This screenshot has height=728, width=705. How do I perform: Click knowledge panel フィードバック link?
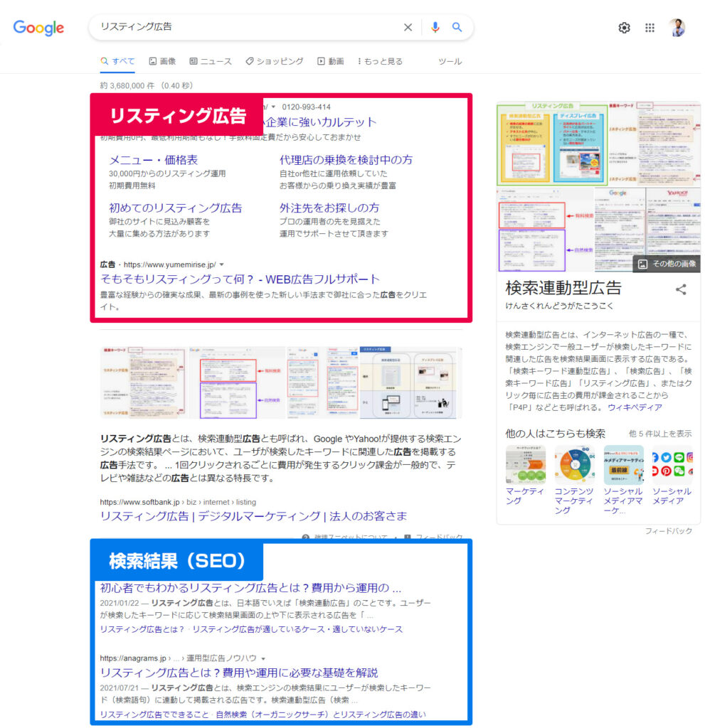(x=668, y=530)
